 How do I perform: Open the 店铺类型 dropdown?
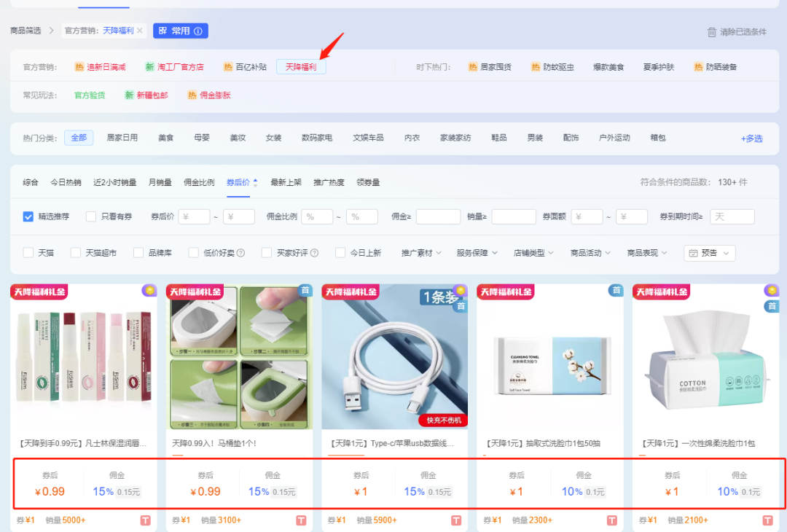pos(534,253)
